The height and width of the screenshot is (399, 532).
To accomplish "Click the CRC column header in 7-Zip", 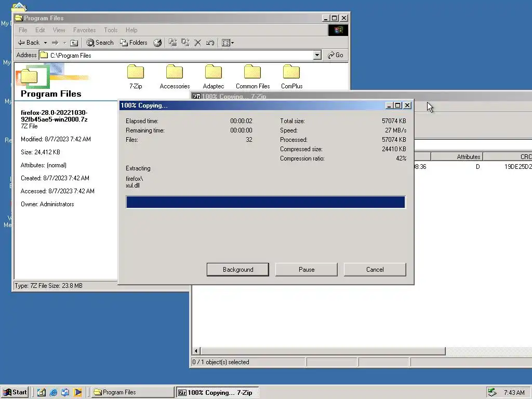I will (x=508, y=157).
